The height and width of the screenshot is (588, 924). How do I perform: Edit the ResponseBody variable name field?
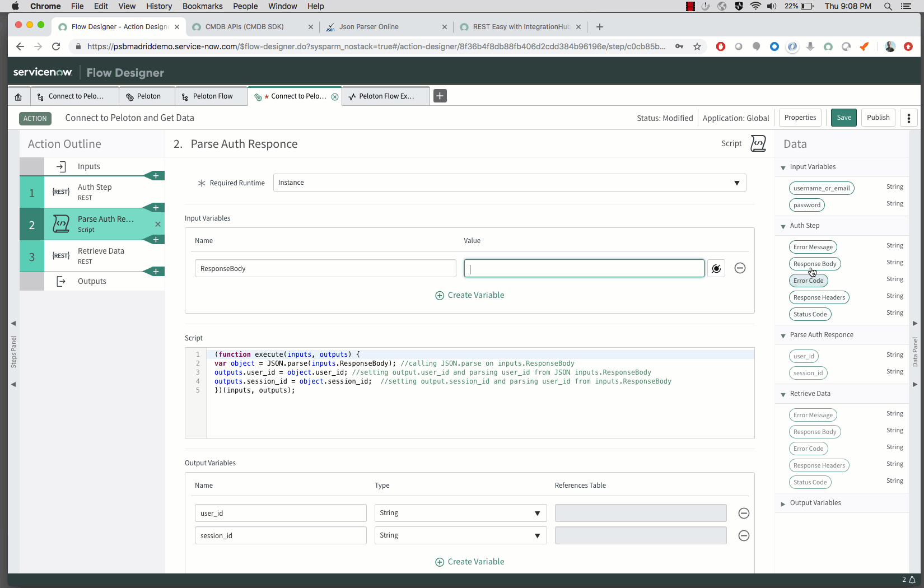[325, 268]
